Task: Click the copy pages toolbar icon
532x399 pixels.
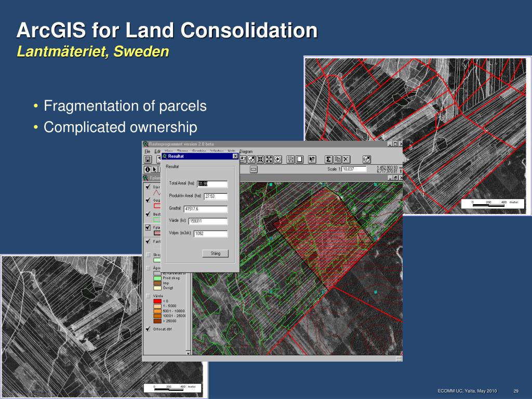Action: 337,159
